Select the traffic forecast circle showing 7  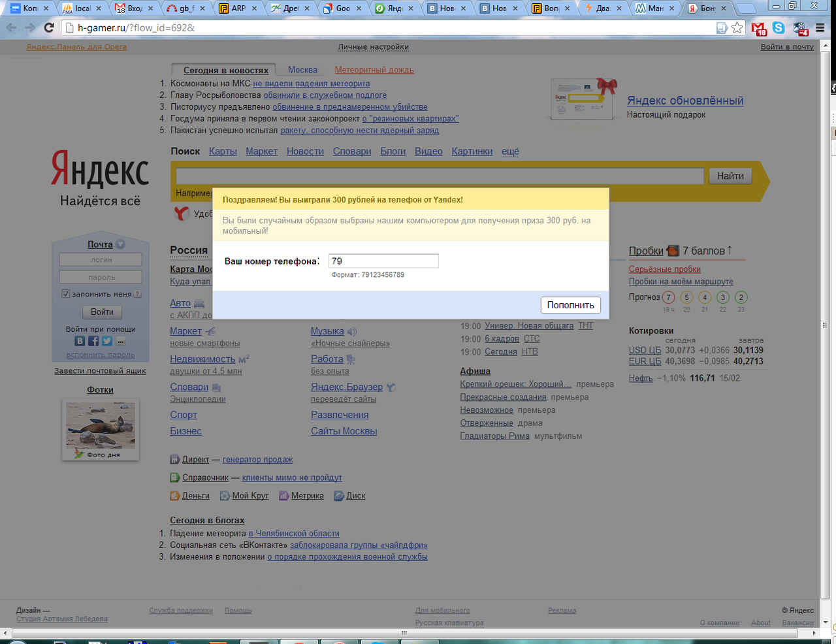668,297
